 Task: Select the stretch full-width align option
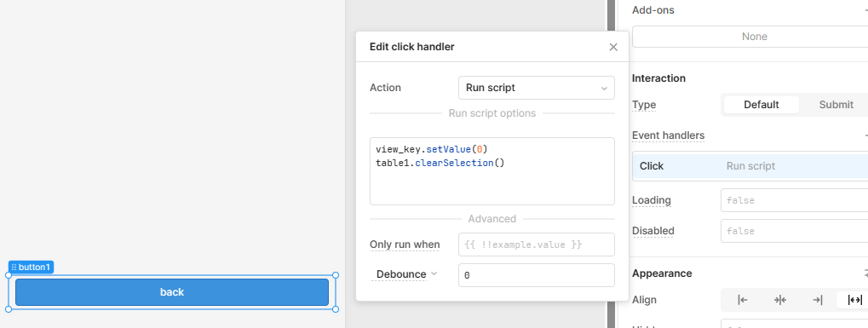[x=854, y=300]
